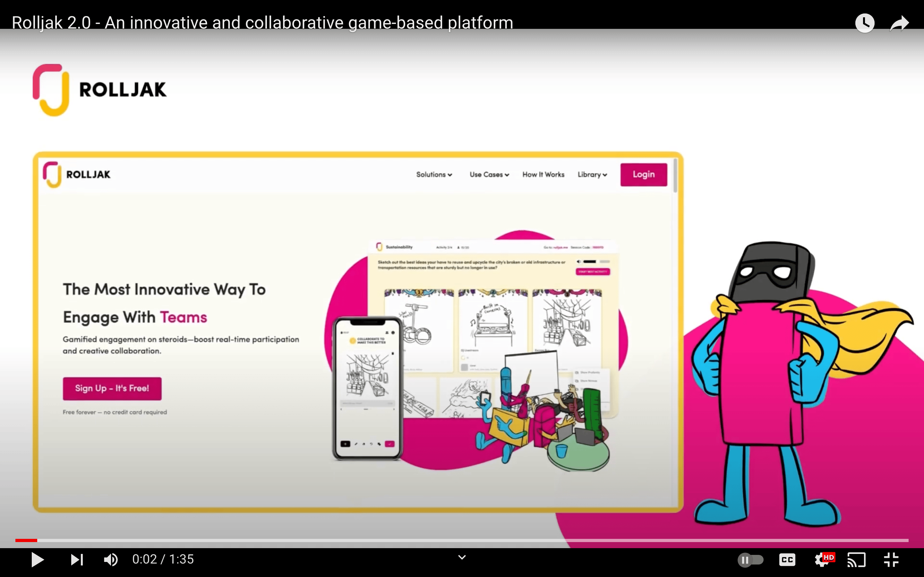924x577 pixels.
Task: Mute the video volume
Action: [111, 559]
